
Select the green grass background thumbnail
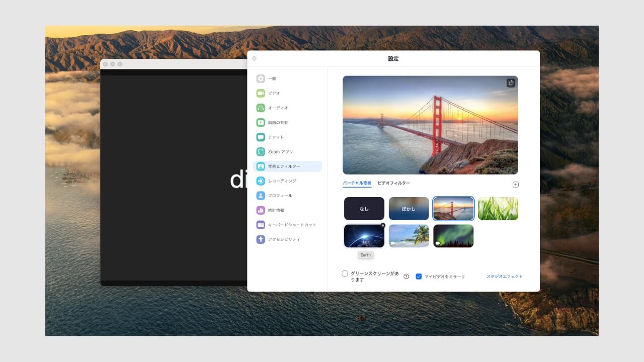[498, 209]
